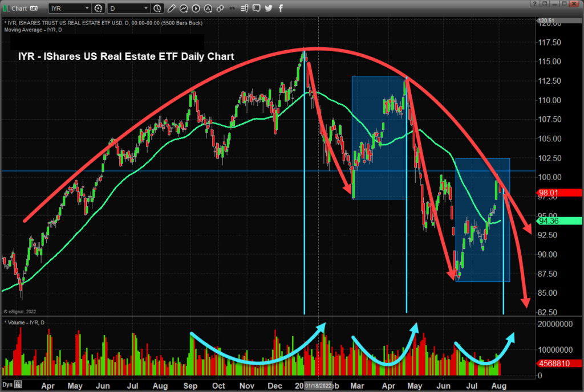Image resolution: width=584 pixels, height=392 pixels.
Task: Open the alerts circle-A menu
Action: [208, 8]
